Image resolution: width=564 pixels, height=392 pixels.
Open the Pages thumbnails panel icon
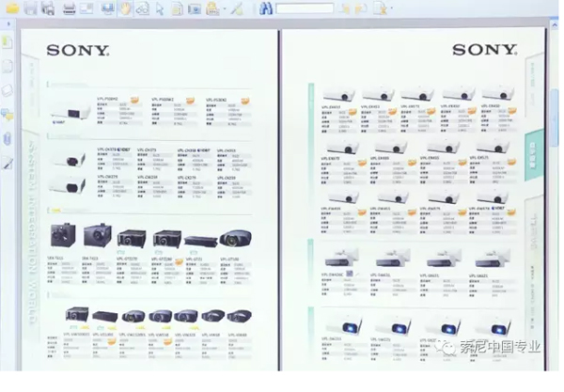coord(8,67)
